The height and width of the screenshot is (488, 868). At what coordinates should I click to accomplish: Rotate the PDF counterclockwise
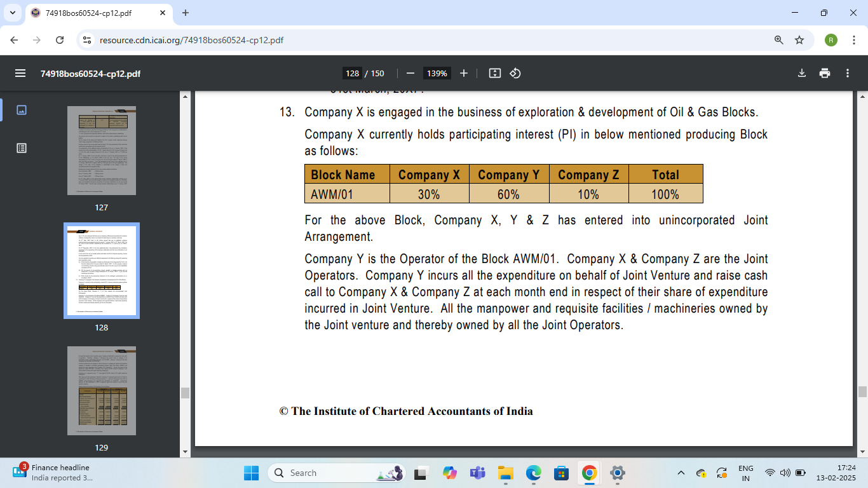pyautogui.click(x=515, y=73)
